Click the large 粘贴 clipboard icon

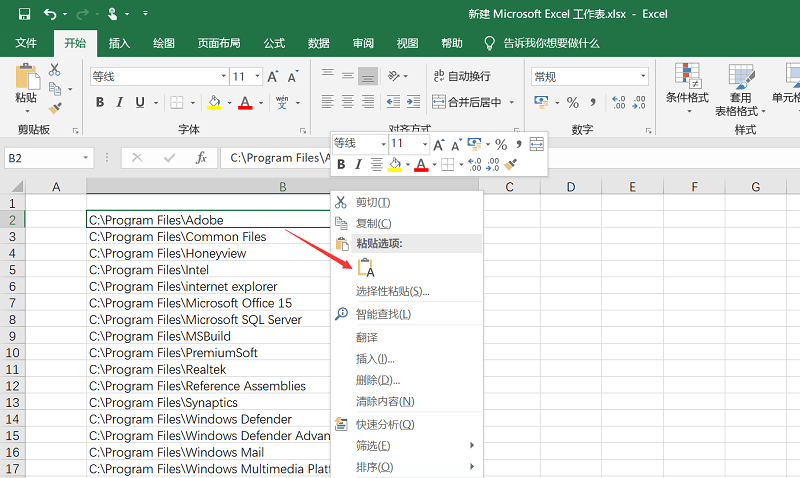click(x=27, y=77)
